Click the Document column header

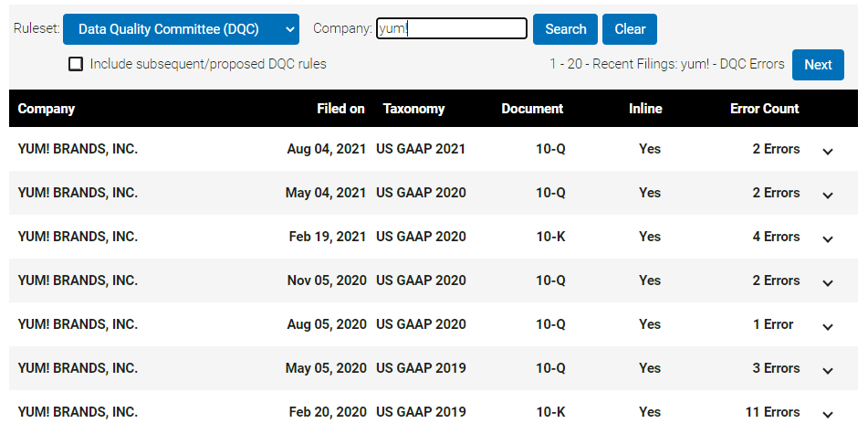[532, 109]
